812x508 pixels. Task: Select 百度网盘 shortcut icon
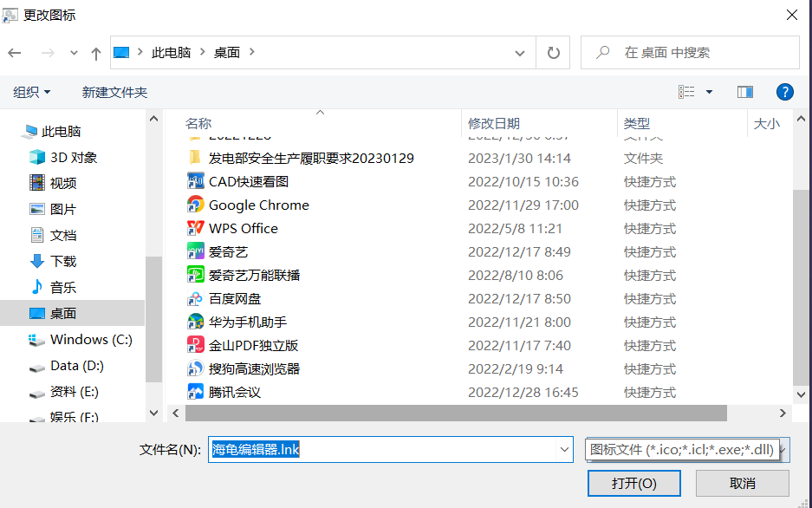[195, 298]
